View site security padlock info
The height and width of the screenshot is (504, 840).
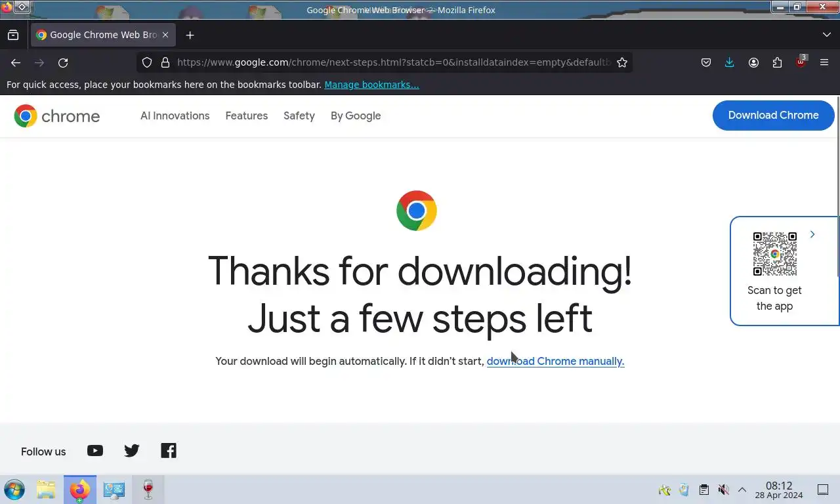click(x=165, y=62)
